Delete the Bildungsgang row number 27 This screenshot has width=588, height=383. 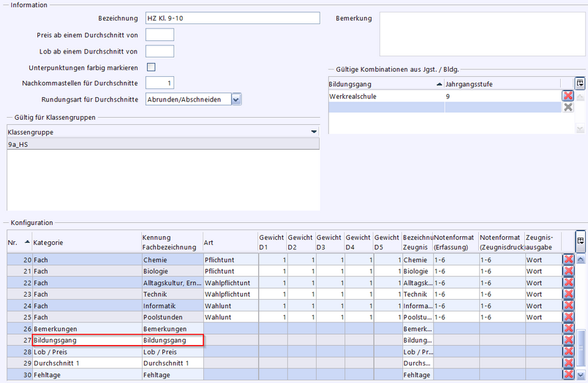point(568,341)
